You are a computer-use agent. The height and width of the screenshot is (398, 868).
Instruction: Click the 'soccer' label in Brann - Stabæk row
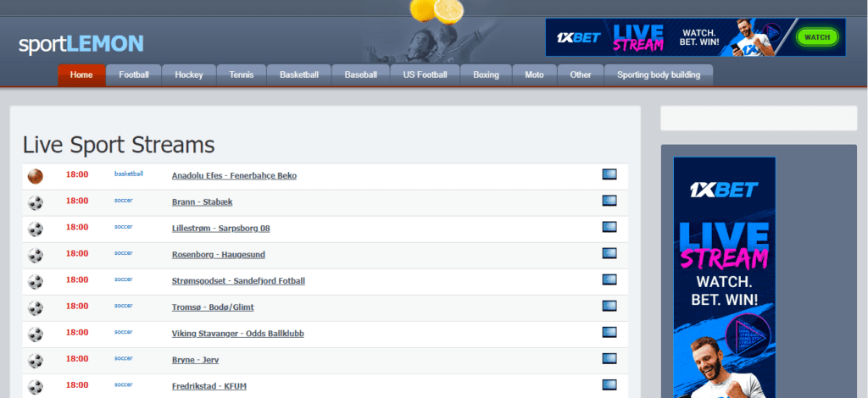coord(124,200)
